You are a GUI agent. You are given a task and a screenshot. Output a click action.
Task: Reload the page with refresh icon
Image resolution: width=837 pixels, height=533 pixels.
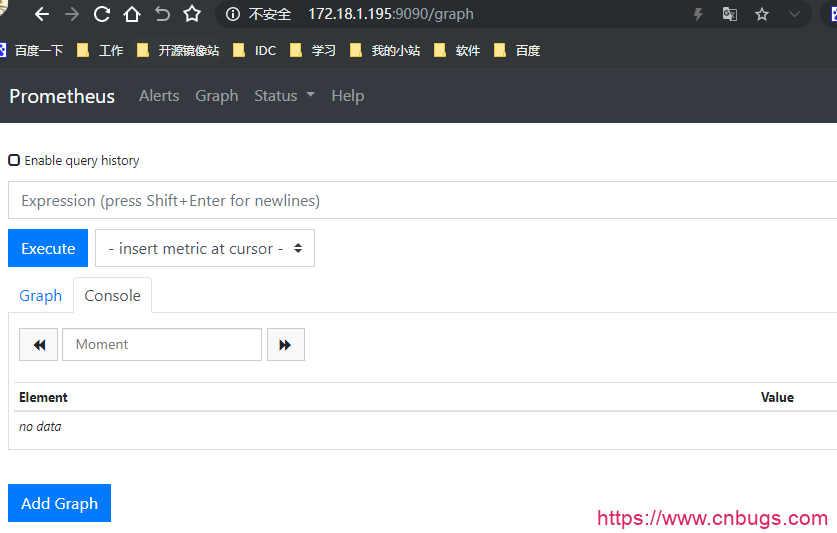click(101, 14)
